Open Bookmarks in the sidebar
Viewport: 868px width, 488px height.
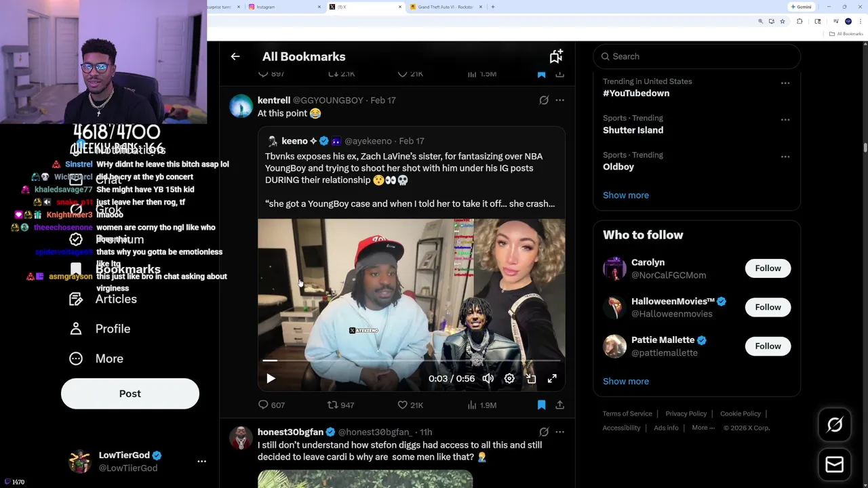pyautogui.click(x=115, y=269)
